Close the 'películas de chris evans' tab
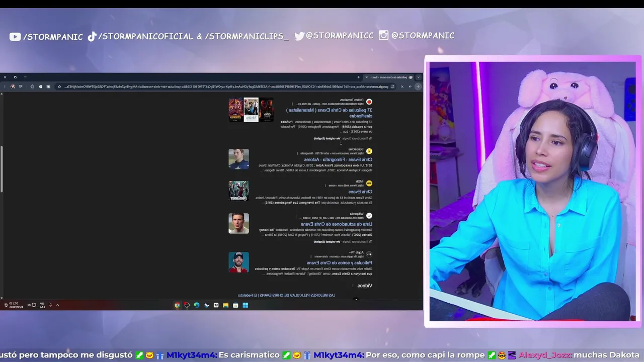 (366, 77)
